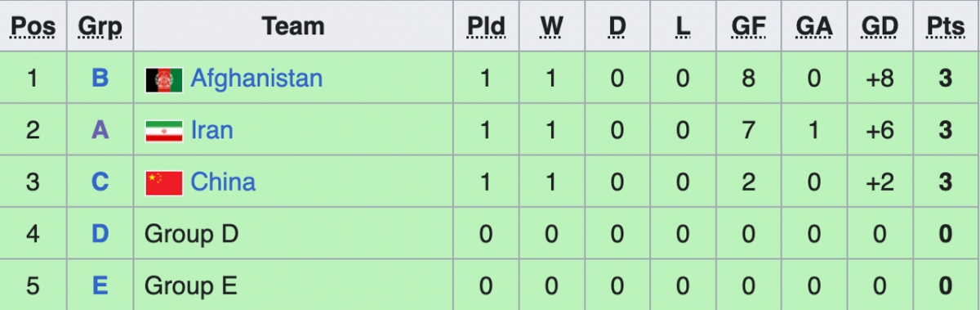Follow the Group A link
Image resolution: width=980 pixels, height=310 pixels.
click(x=100, y=130)
